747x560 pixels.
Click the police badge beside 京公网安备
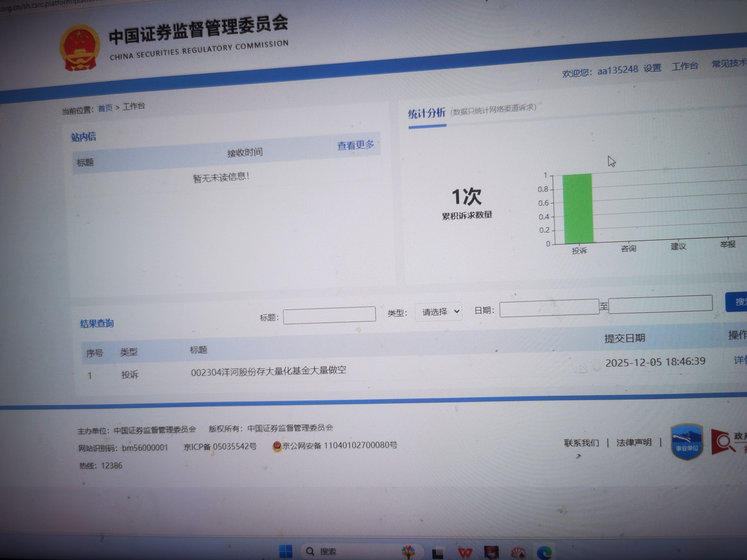point(277,446)
